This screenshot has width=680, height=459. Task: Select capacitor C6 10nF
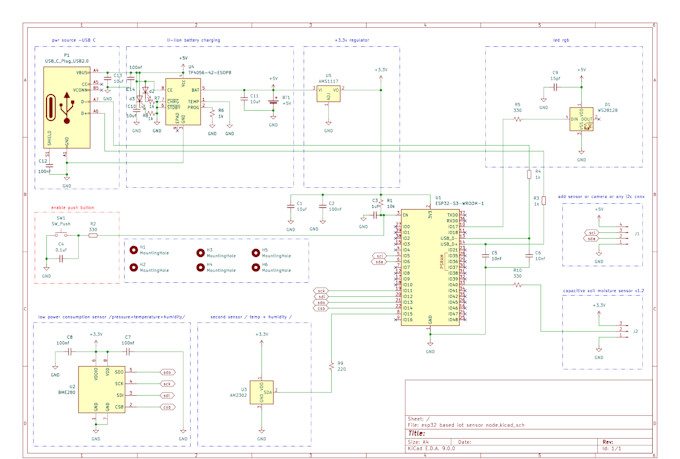[529, 256]
